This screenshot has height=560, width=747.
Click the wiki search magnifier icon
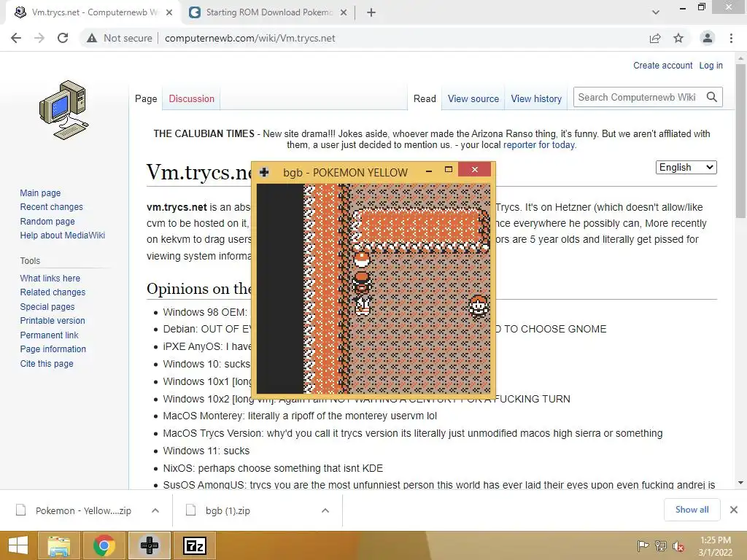click(712, 97)
